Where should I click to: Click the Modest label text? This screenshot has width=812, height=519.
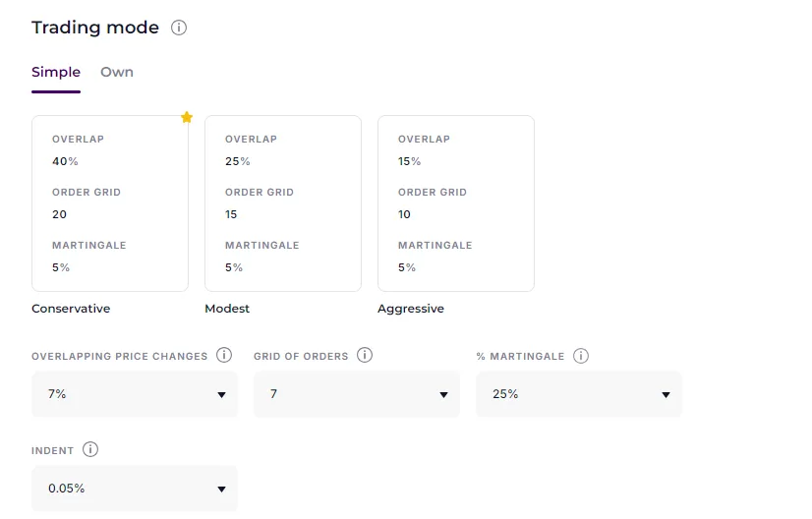[227, 309]
